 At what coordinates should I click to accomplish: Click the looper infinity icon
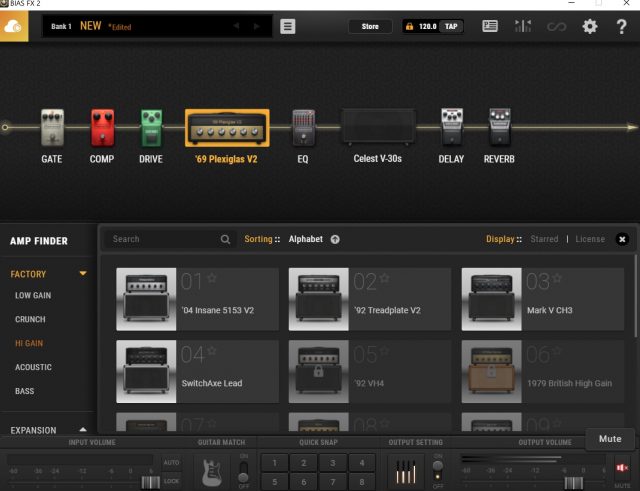pyautogui.click(x=556, y=27)
